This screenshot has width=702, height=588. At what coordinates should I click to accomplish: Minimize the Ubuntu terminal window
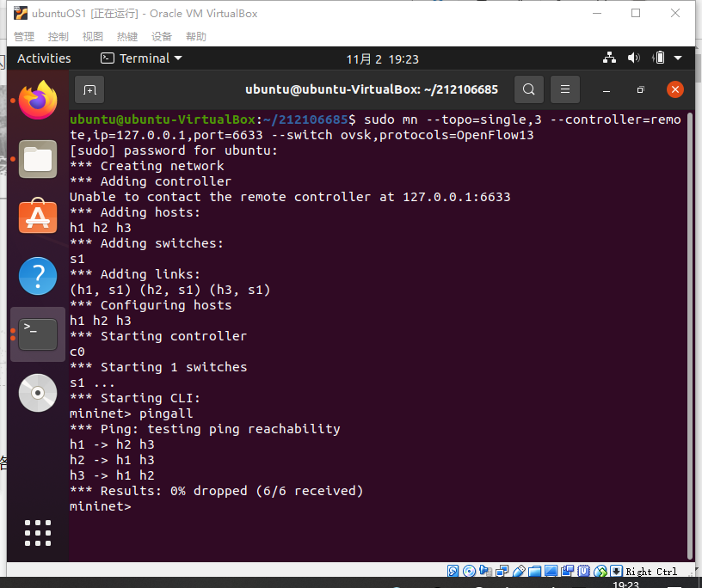tap(607, 90)
